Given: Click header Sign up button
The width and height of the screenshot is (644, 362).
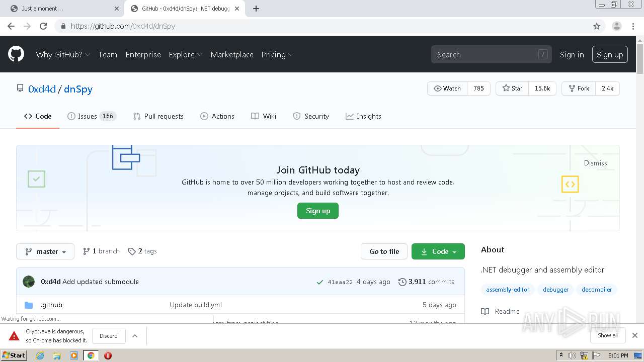Looking at the screenshot, I should [x=610, y=54].
